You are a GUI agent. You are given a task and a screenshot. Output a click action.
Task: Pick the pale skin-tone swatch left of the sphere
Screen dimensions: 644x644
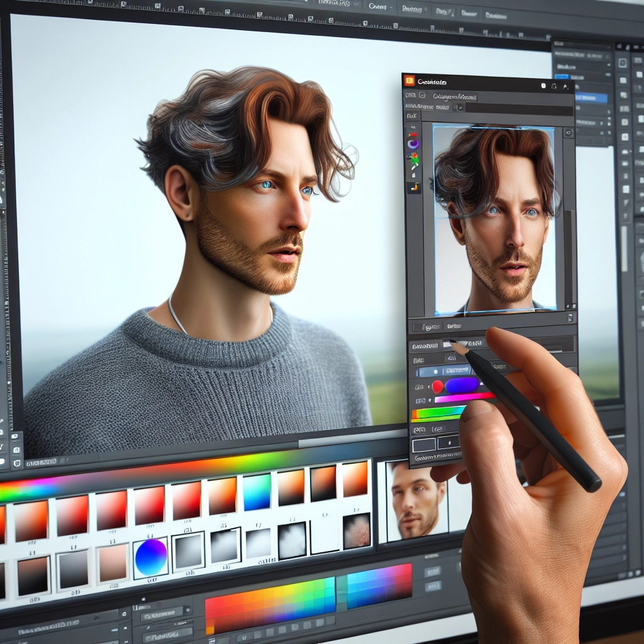coord(113,563)
